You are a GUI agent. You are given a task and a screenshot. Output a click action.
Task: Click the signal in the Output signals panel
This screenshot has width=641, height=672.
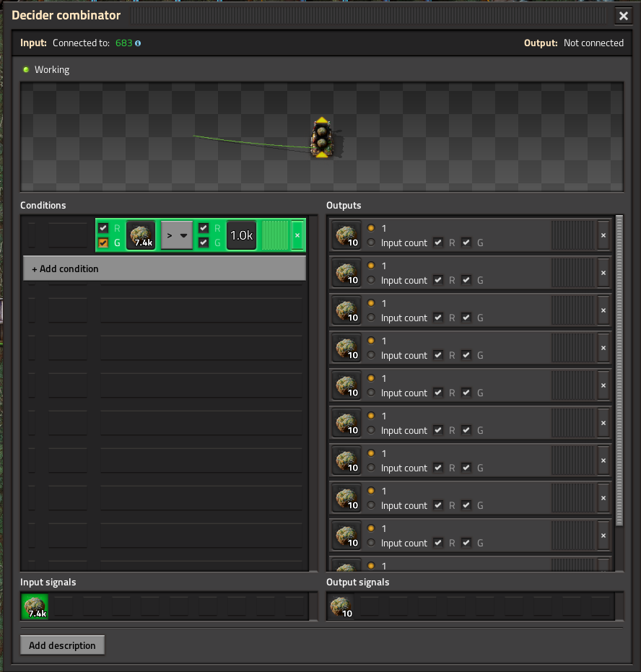341,607
